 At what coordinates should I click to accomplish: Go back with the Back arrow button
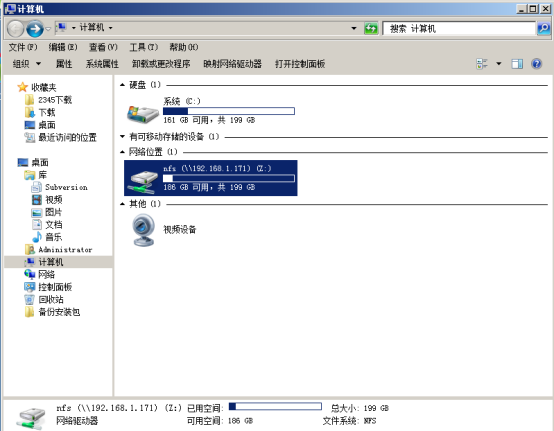coord(15,29)
